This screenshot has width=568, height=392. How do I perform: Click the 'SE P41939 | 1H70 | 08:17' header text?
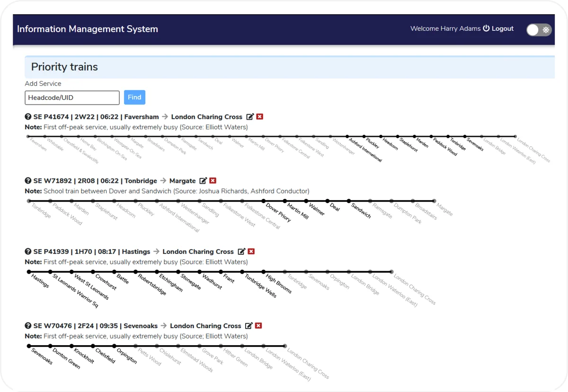click(75, 252)
